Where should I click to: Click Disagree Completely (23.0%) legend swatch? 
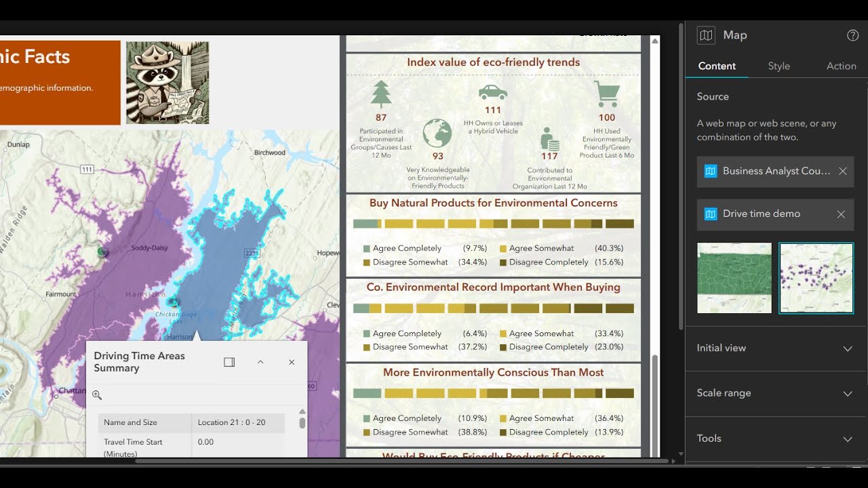point(503,347)
